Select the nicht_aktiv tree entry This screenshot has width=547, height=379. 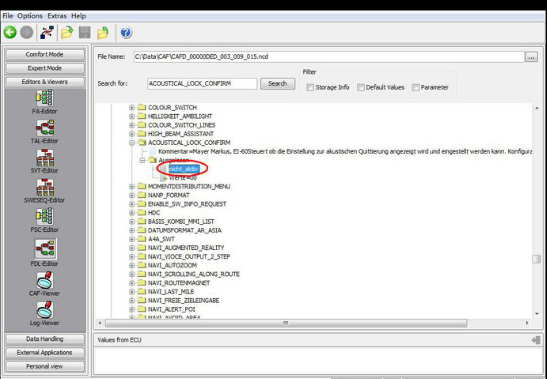point(184,169)
